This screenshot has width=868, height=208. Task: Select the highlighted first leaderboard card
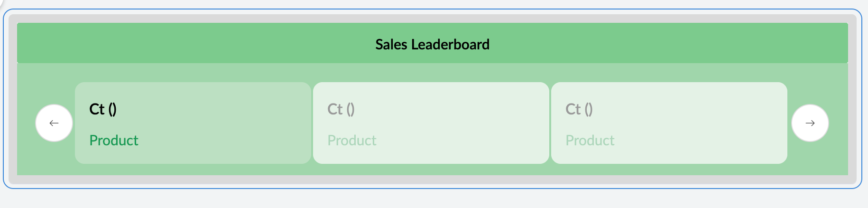[x=193, y=123]
